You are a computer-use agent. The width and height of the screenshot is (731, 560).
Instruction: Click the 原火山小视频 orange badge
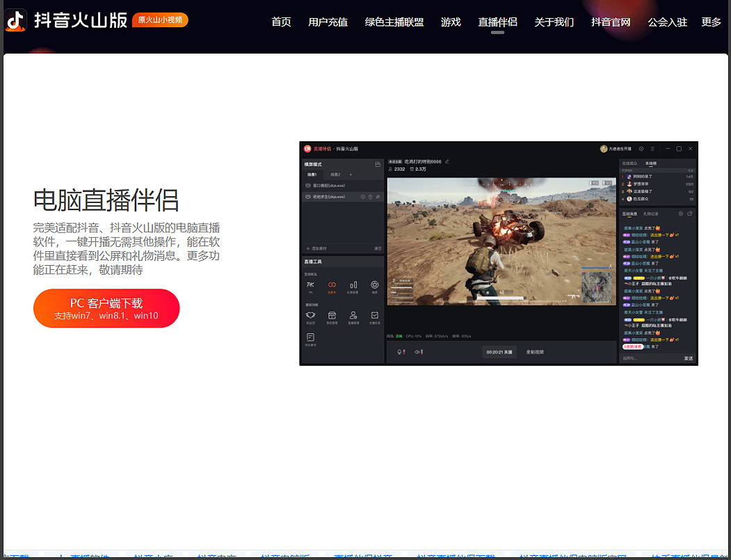pos(160,20)
